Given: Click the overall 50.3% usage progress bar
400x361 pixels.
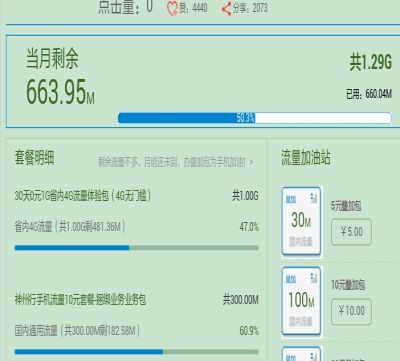Looking at the screenshot, I should pyautogui.click(x=255, y=118).
